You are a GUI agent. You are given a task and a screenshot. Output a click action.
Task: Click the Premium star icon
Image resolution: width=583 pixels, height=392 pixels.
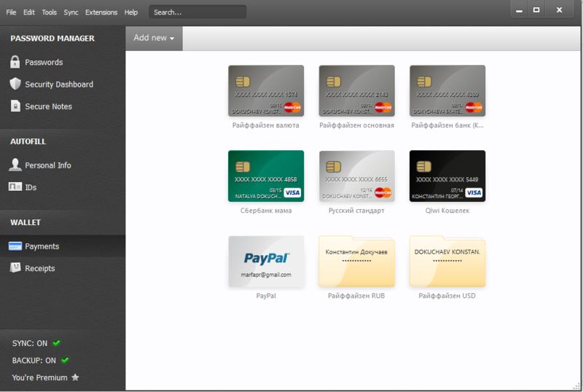point(75,377)
